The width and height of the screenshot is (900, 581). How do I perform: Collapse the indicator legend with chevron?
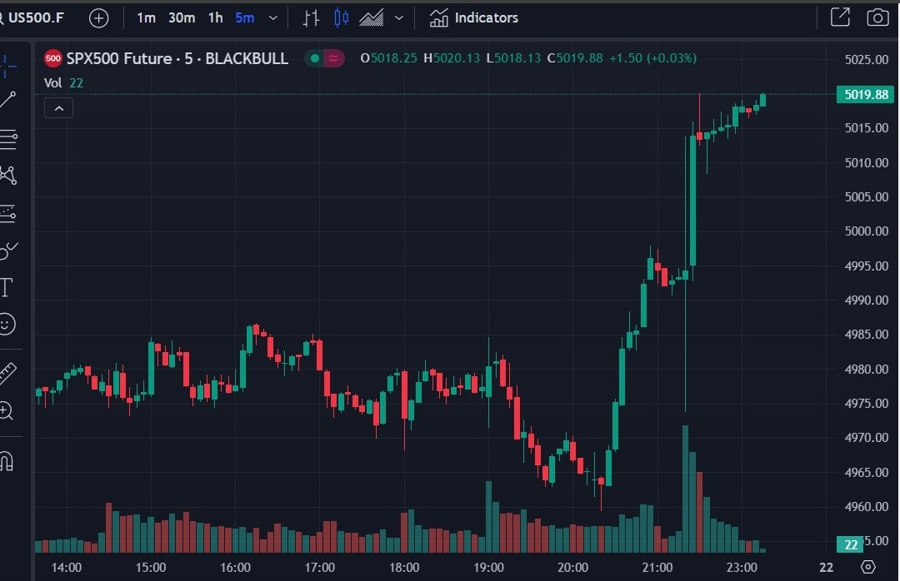[59, 108]
